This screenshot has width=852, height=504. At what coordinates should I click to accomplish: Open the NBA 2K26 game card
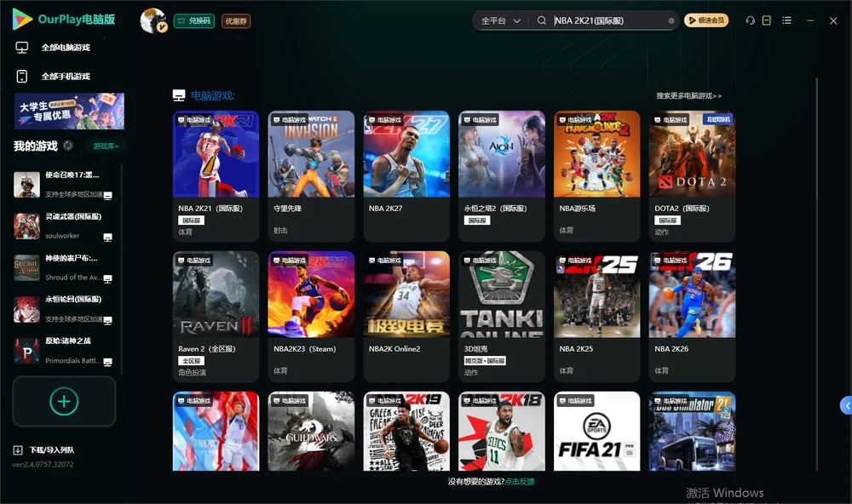tap(692, 317)
